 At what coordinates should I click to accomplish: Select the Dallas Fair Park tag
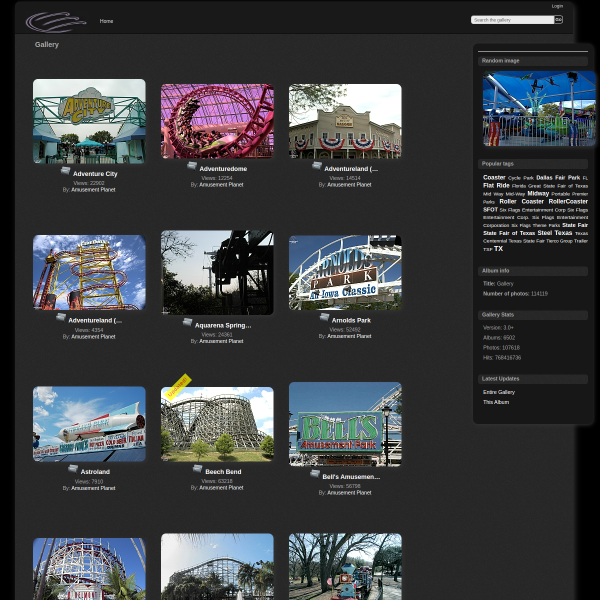pyautogui.click(x=558, y=178)
